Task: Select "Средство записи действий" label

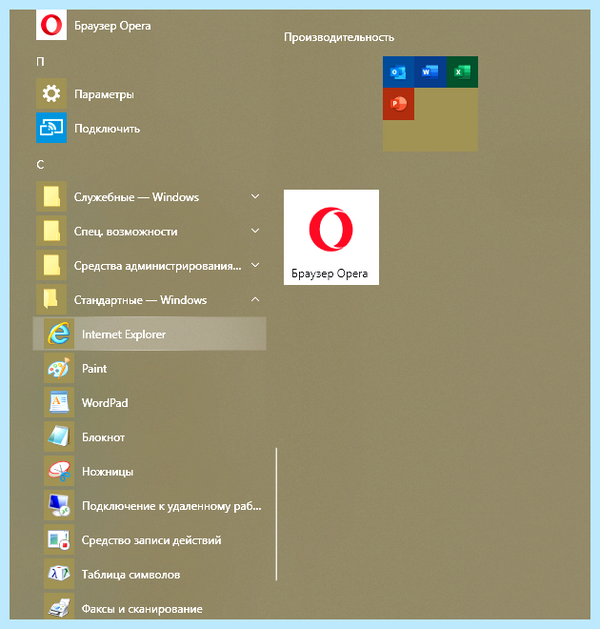Action: [152, 540]
